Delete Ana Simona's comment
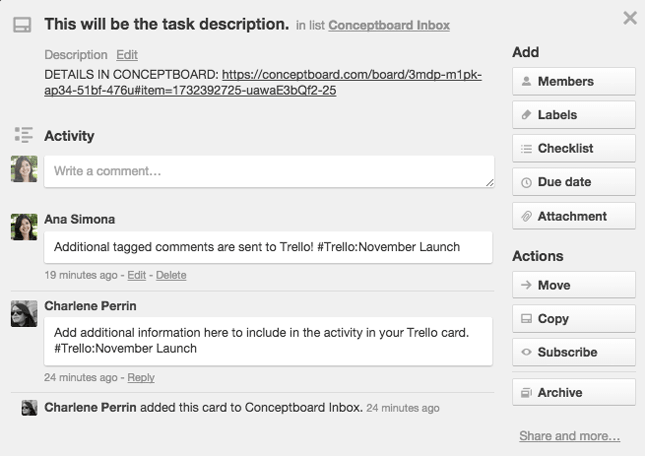Image resolution: width=645 pixels, height=456 pixels. click(171, 275)
